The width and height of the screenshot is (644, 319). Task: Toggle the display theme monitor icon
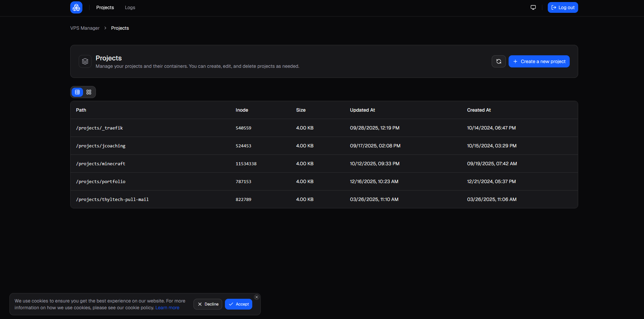point(533,7)
